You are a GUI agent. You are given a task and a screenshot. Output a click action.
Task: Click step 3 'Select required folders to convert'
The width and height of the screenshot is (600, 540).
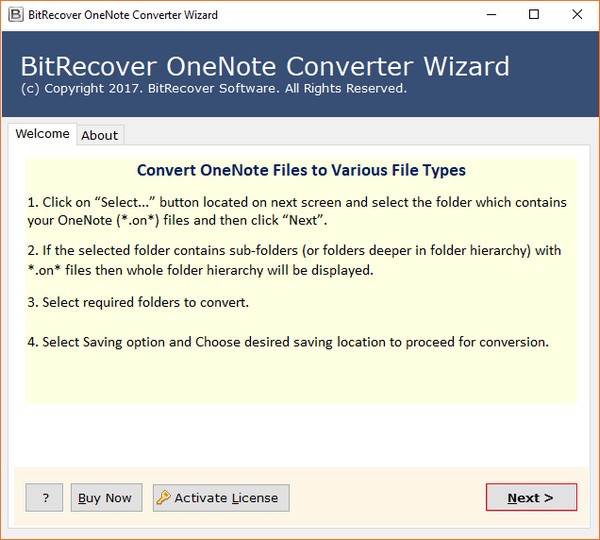pyautogui.click(x=138, y=302)
